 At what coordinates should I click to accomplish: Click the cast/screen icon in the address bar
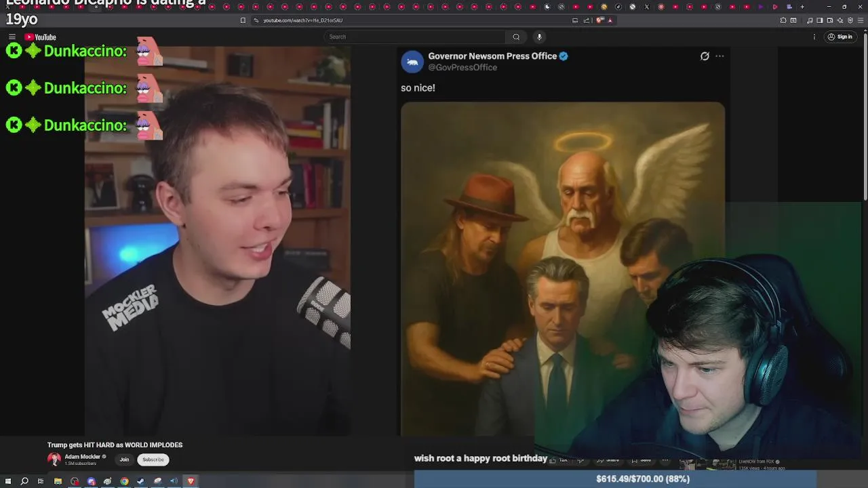[x=575, y=20]
